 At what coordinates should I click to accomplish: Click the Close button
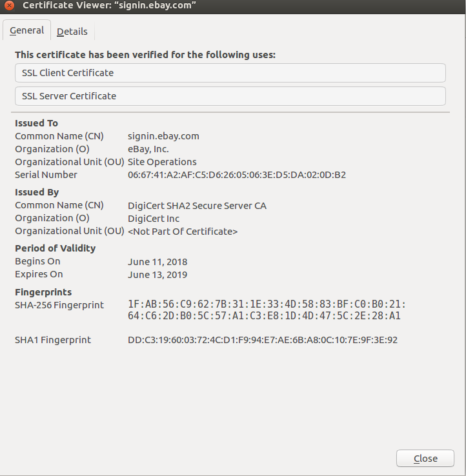pos(425,459)
